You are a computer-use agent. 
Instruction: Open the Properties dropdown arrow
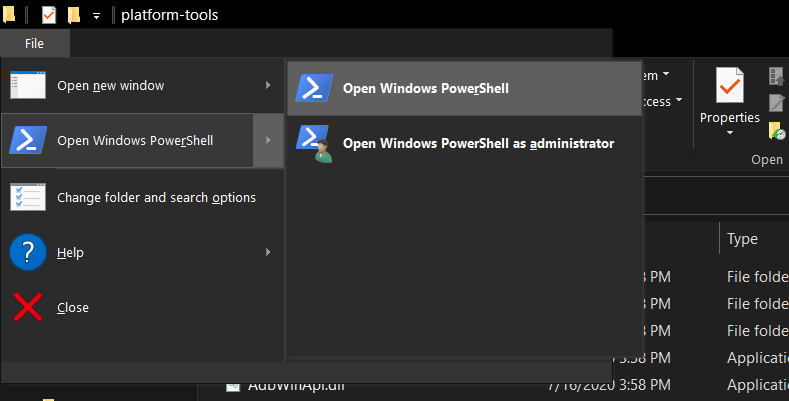click(730, 133)
